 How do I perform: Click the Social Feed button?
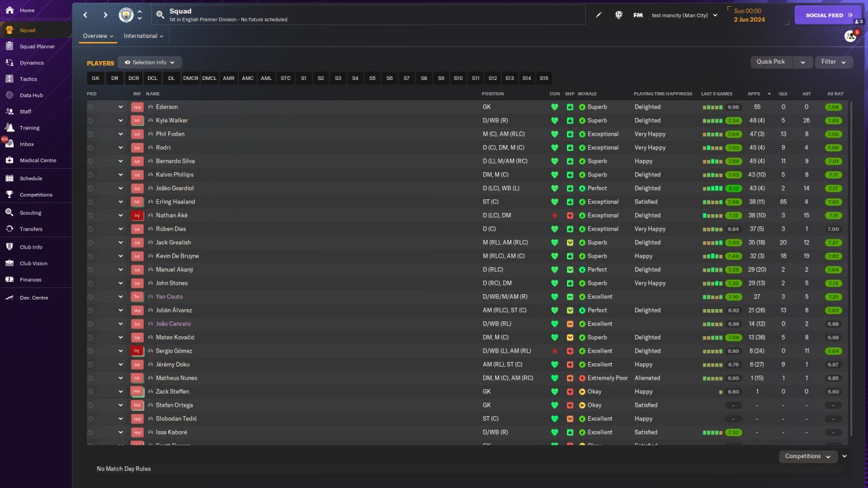(828, 15)
